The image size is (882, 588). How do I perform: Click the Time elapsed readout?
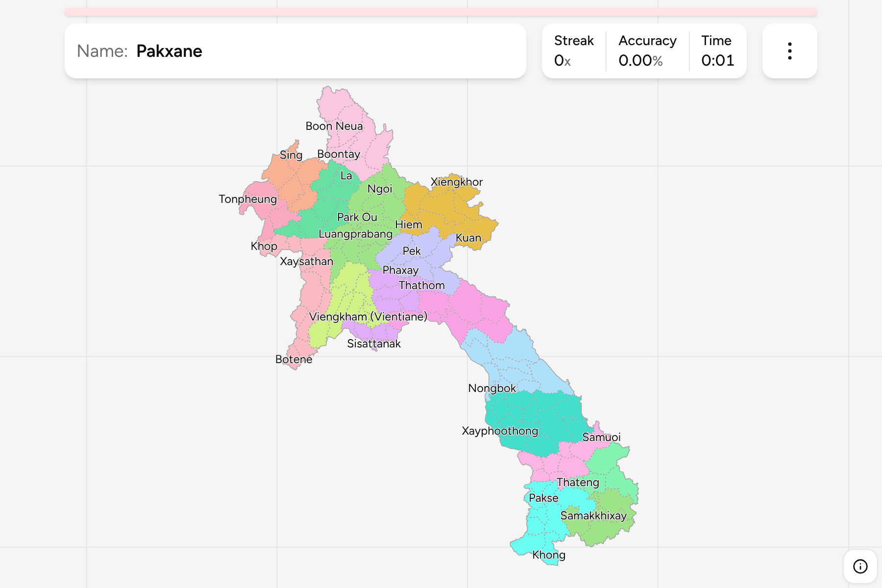click(x=717, y=61)
